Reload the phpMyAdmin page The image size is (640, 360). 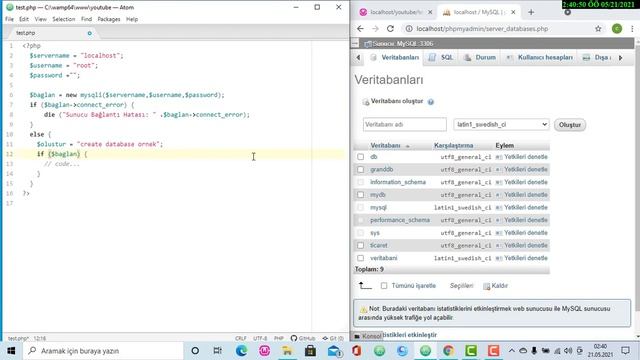(x=390, y=29)
